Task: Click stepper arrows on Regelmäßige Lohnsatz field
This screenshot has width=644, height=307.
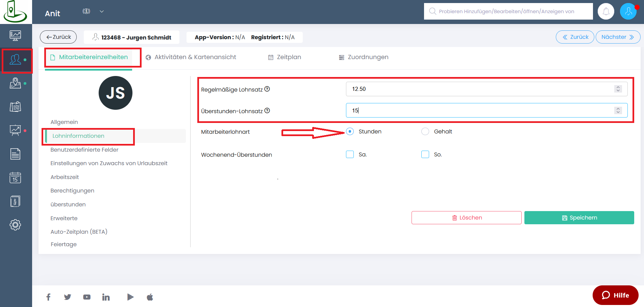Action: (618, 89)
